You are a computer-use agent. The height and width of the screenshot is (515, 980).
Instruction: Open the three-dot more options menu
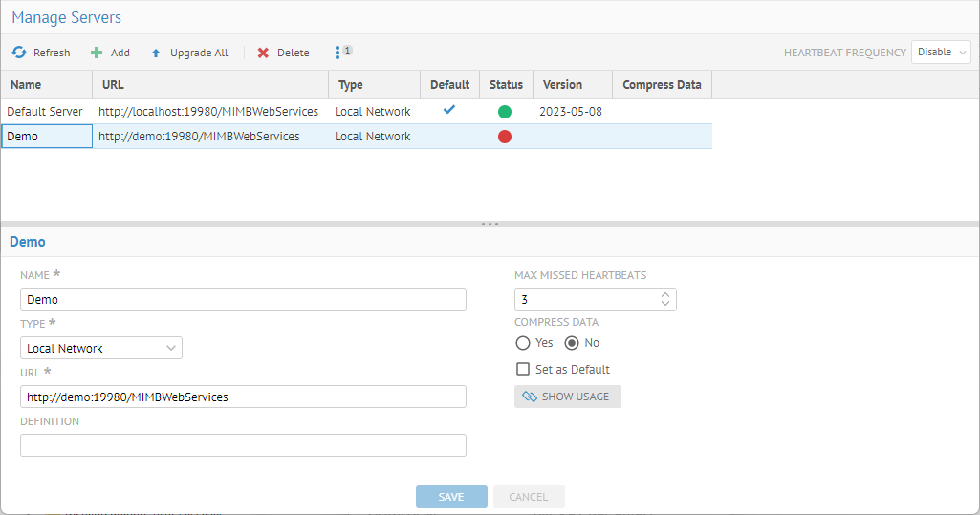tap(338, 53)
